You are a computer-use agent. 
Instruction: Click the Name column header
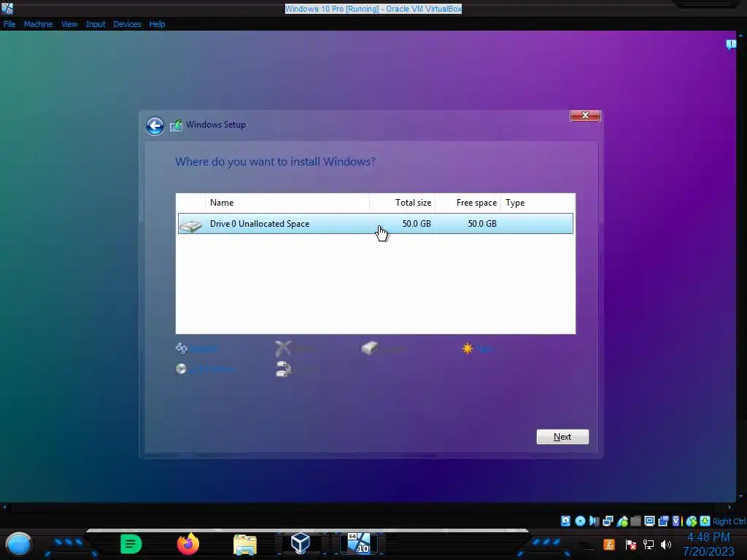click(x=287, y=203)
